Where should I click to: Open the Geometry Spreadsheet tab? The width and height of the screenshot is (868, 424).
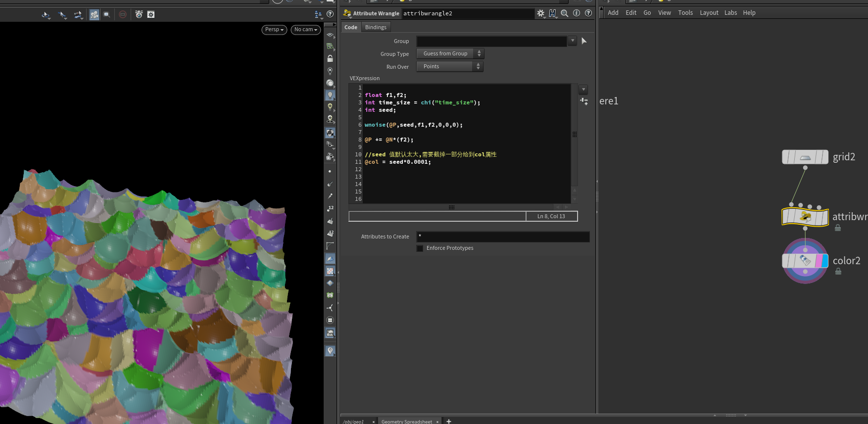tap(406, 422)
